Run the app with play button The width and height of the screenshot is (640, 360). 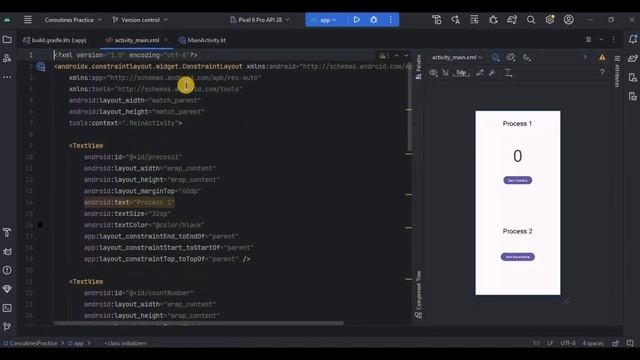point(356,20)
